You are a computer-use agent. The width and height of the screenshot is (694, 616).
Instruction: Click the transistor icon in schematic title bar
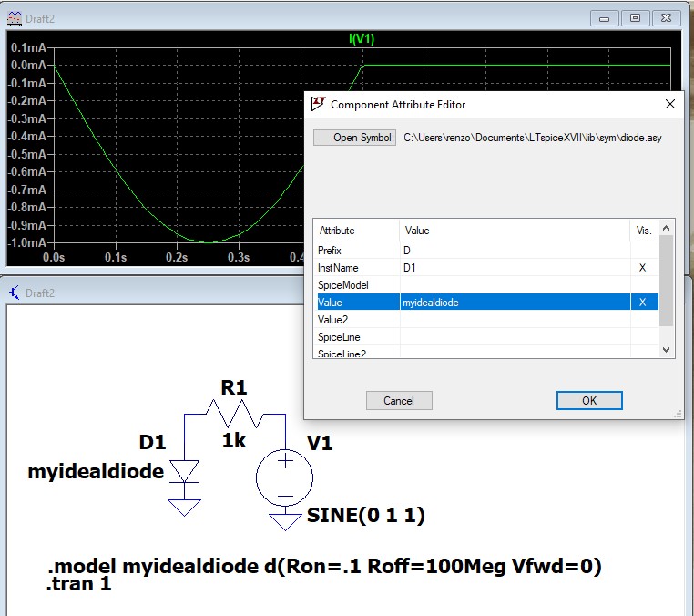(x=14, y=293)
